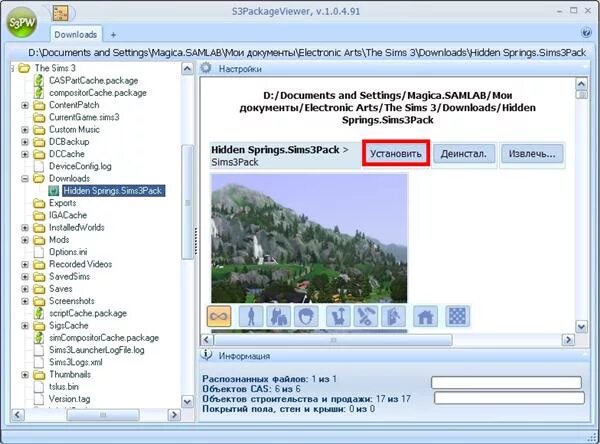Expand the Custom Music folder node
This screenshot has height=444, width=600.
tap(25, 129)
